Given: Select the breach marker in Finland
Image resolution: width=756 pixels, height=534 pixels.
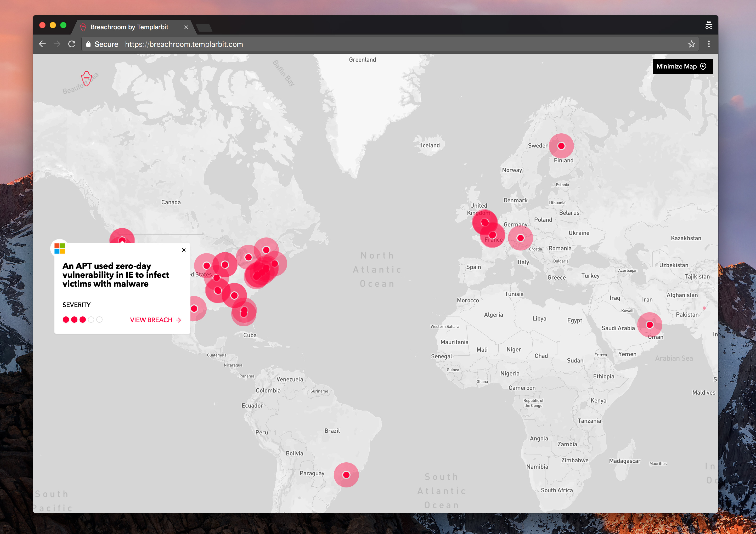Looking at the screenshot, I should (561, 146).
